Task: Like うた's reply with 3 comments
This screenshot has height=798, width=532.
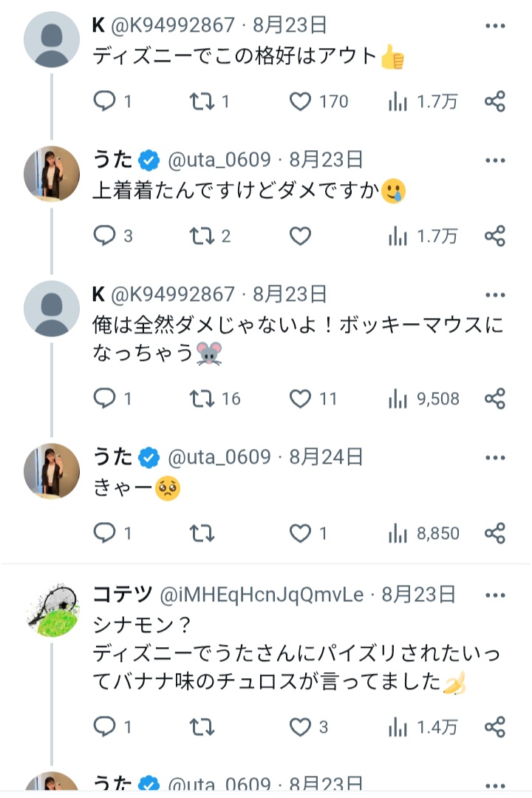Action: tap(300, 236)
